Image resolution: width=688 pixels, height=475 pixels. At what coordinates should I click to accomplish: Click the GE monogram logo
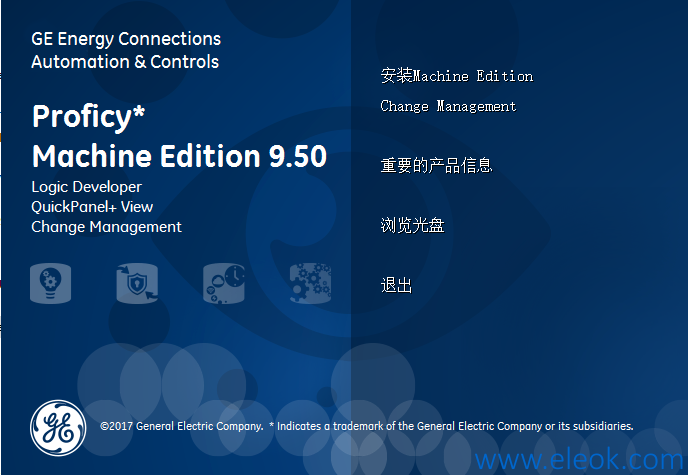pyautogui.click(x=58, y=428)
